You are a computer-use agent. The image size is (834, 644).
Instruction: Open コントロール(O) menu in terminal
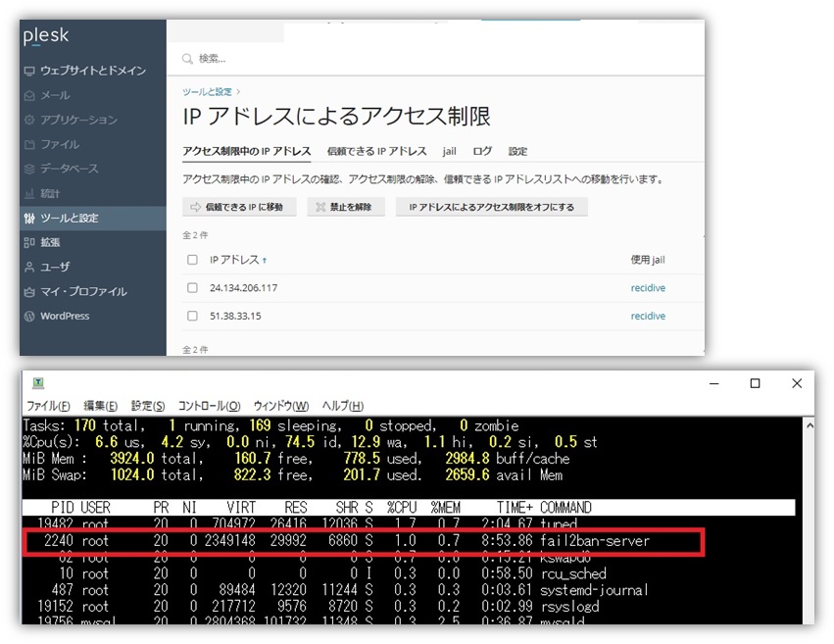pos(209,406)
